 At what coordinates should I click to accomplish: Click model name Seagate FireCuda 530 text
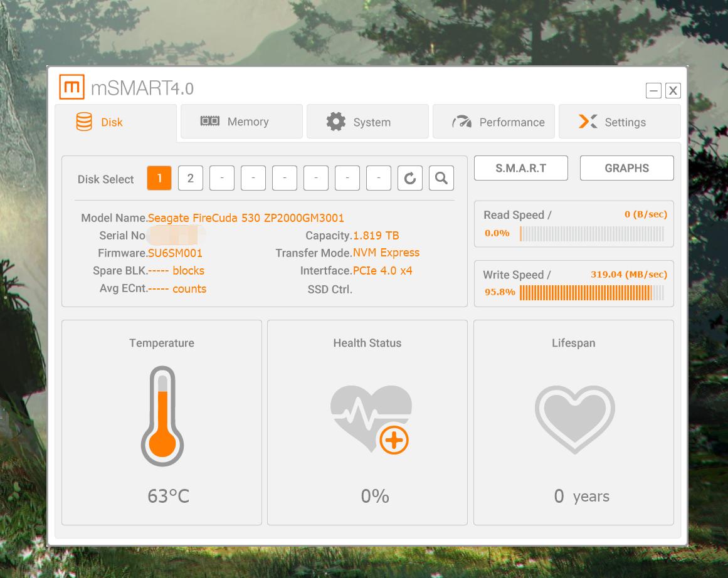(246, 218)
